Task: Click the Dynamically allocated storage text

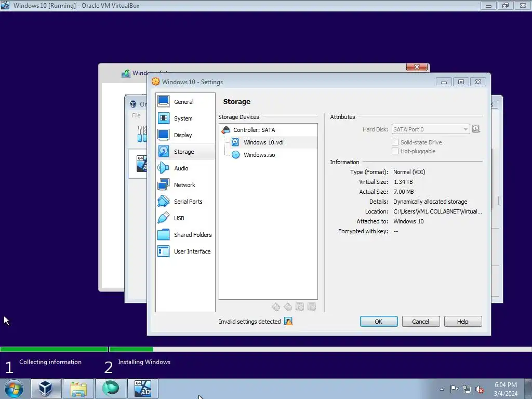Action: point(430,202)
